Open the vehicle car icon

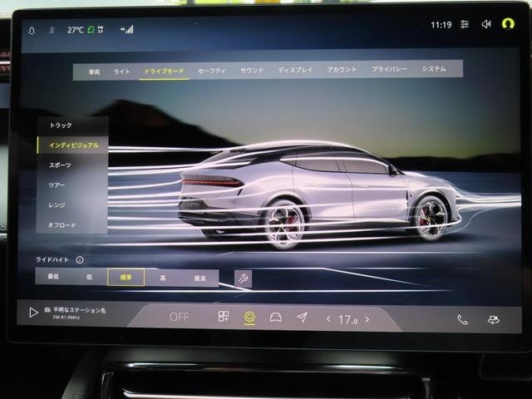tap(275, 318)
